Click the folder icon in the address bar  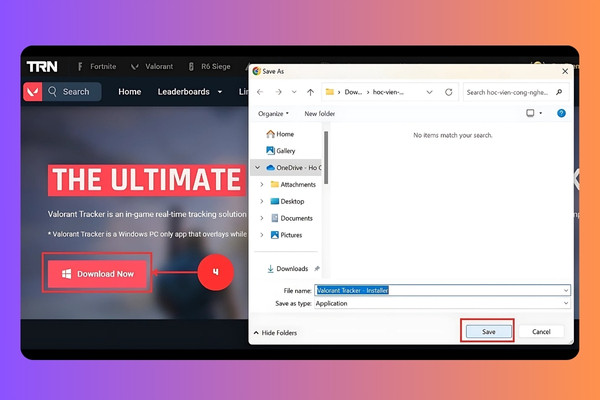click(329, 92)
